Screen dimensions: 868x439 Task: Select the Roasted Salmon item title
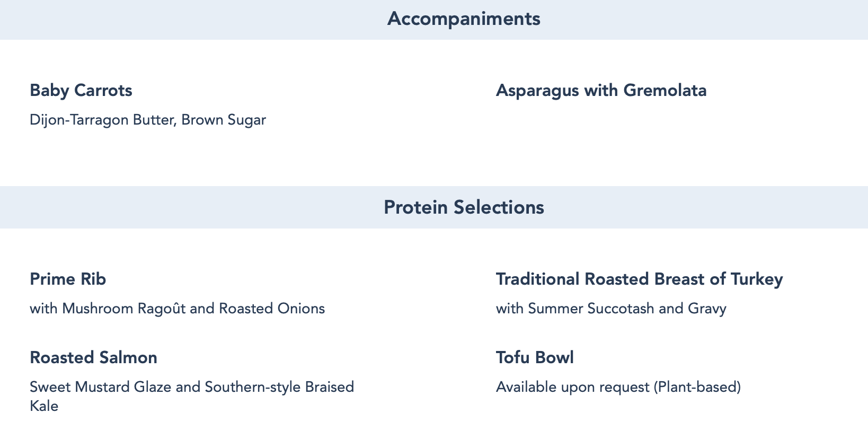pos(93,358)
